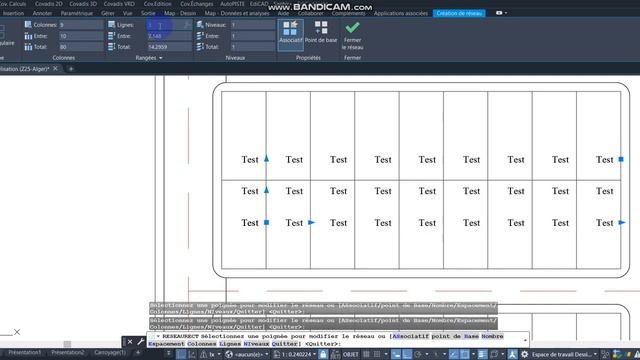Click the camera icon beside Création de réseau
This screenshot has height=360, width=640.
pyautogui.click(x=499, y=13)
